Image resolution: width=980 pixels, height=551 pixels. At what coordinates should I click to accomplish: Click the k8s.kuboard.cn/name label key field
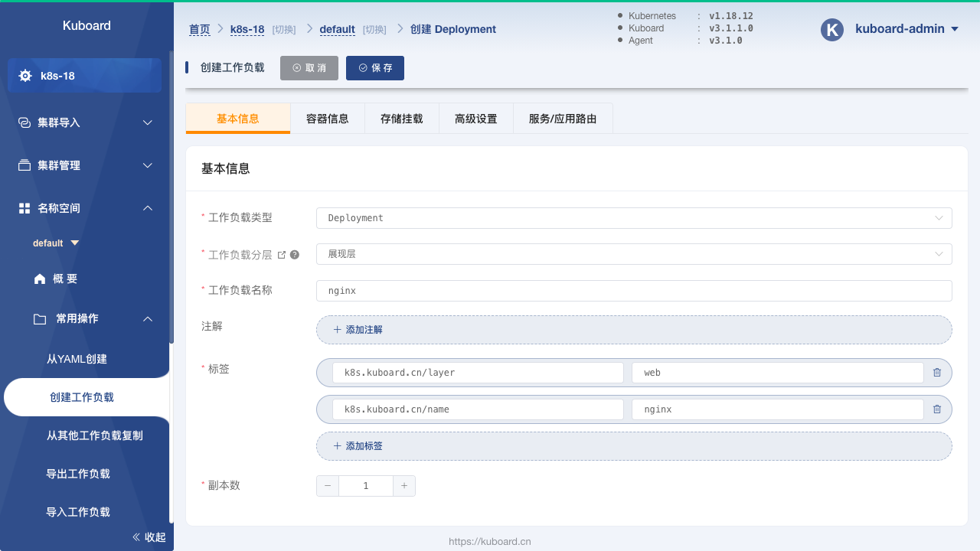tap(478, 409)
